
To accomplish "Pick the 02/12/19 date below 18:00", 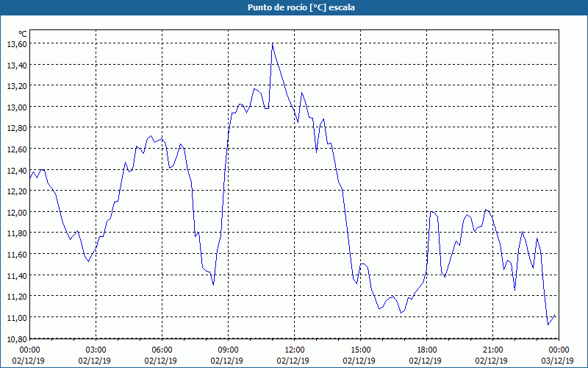I will 426,361.
